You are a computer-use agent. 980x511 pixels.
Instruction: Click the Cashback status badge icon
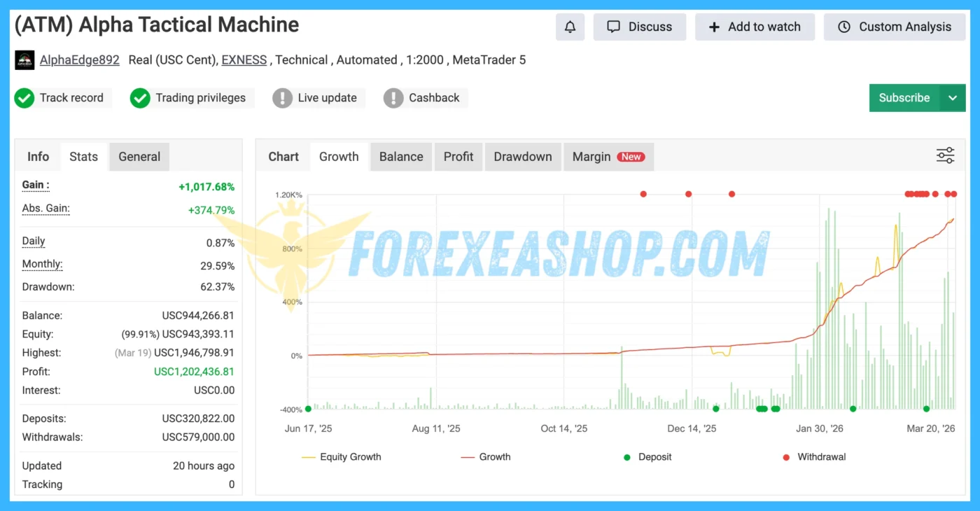pyautogui.click(x=393, y=98)
